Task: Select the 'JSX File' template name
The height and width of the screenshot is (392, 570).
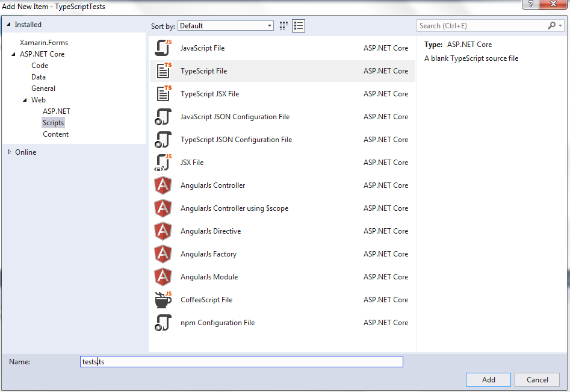Action: pos(192,163)
